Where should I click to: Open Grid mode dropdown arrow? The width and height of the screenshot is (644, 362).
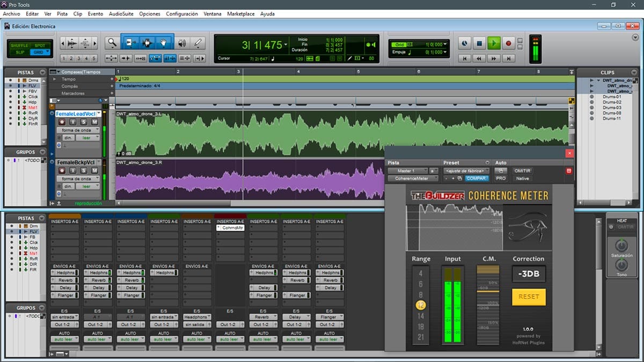[x=47, y=52]
